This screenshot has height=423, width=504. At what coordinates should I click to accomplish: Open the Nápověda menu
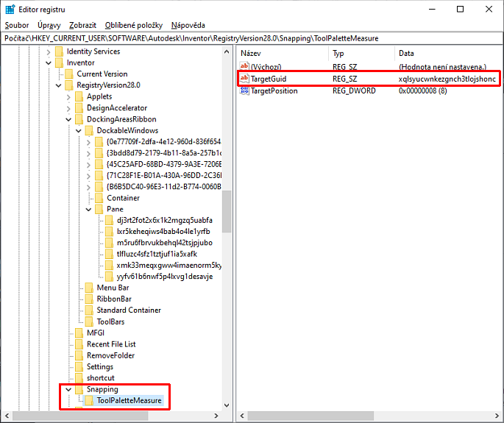188,25
